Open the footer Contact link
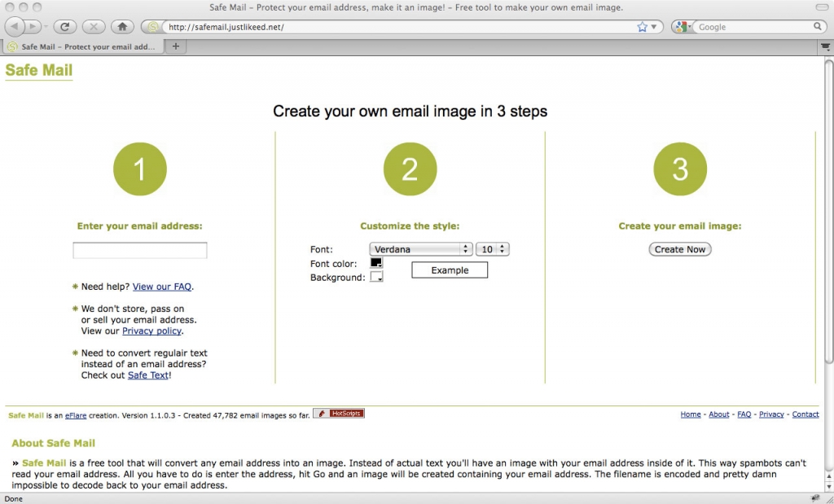834x504 pixels. click(805, 414)
